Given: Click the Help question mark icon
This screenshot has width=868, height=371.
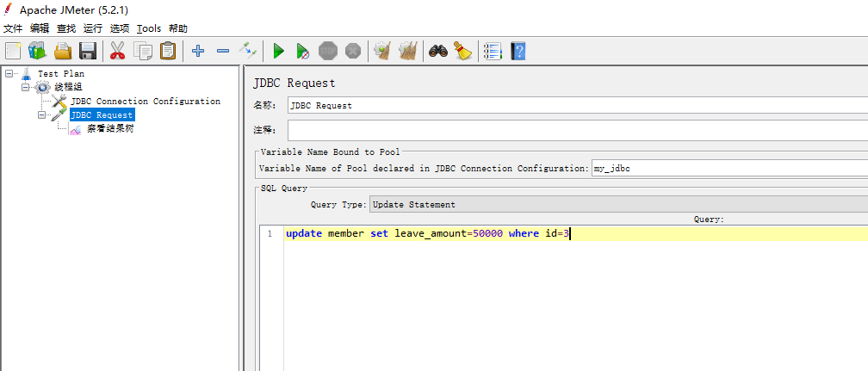Looking at the screenshot, I should click(x=518, y=51).
